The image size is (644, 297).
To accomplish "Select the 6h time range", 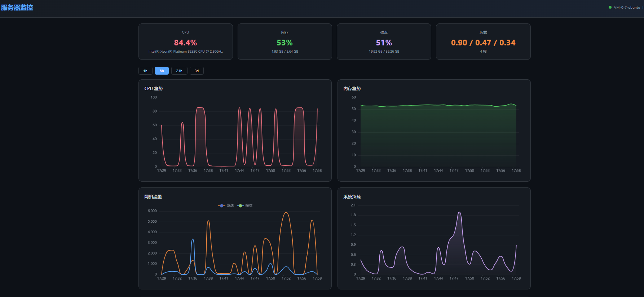I will tap(162, 71).
